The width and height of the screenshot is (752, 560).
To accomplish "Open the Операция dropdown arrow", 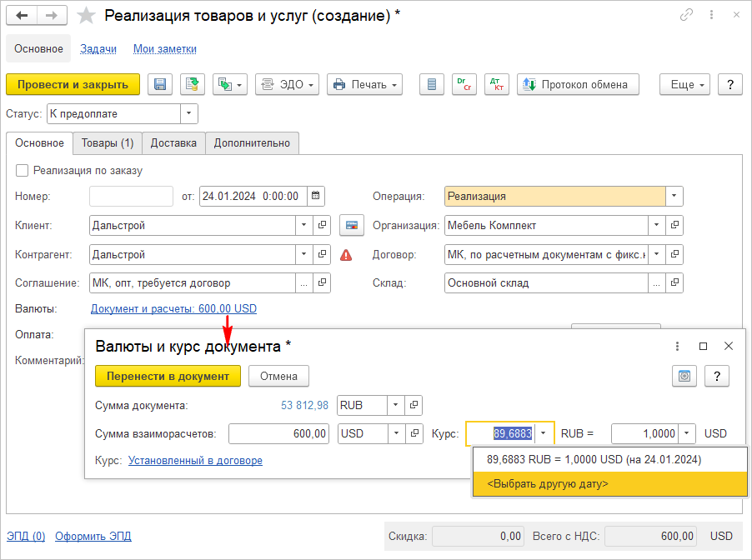I will [x=674, y=197].
